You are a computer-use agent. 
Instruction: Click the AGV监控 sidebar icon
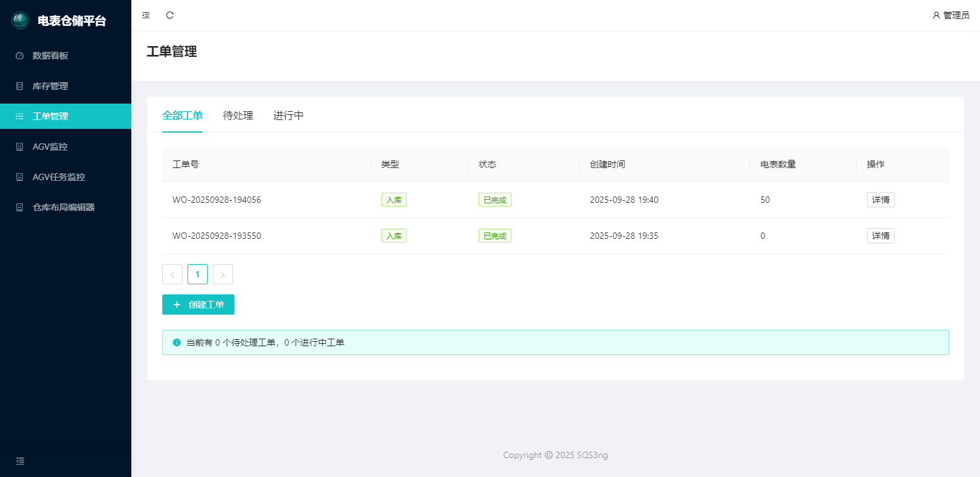click(x=20, y=147)
